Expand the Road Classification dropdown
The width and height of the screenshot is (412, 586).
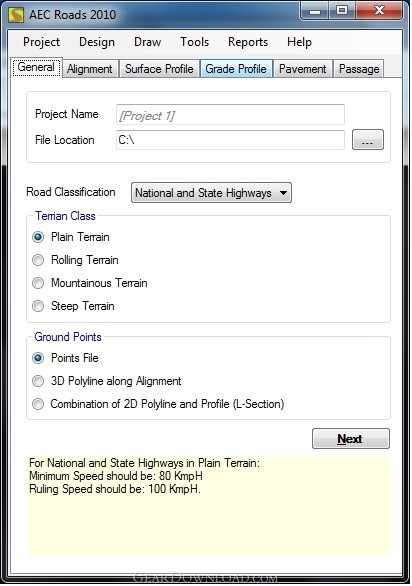211,193
